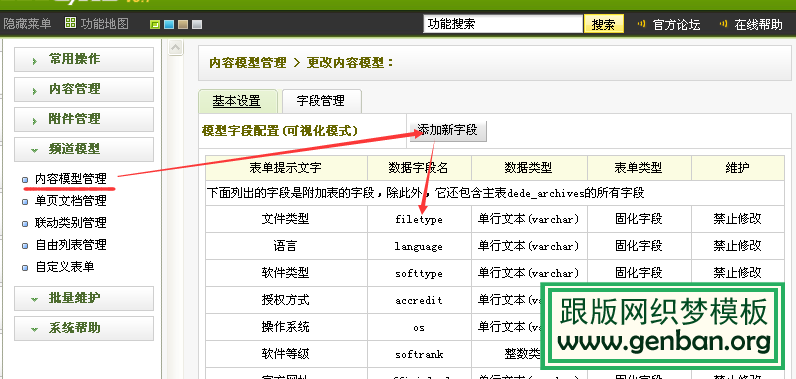Switch to the 字段管理 tab
Viewport: 796px width, 379px height.
[x=321, y=101]
